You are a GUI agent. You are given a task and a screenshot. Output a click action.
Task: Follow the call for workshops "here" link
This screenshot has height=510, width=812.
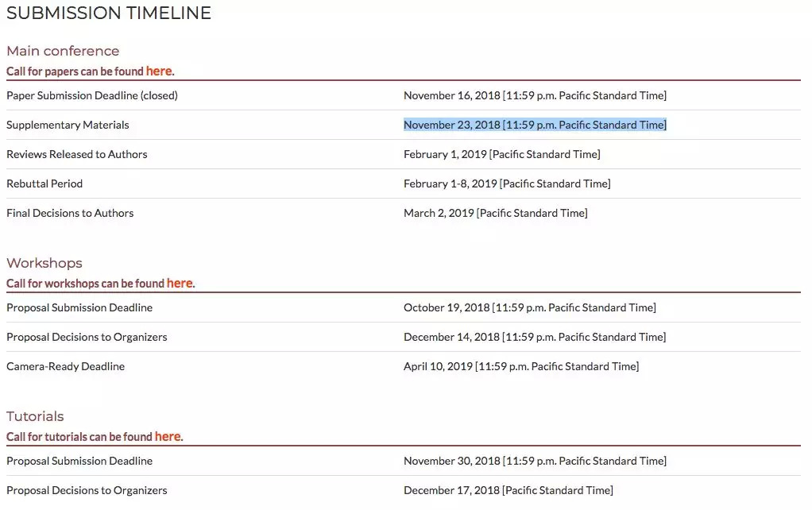[180, 283]
